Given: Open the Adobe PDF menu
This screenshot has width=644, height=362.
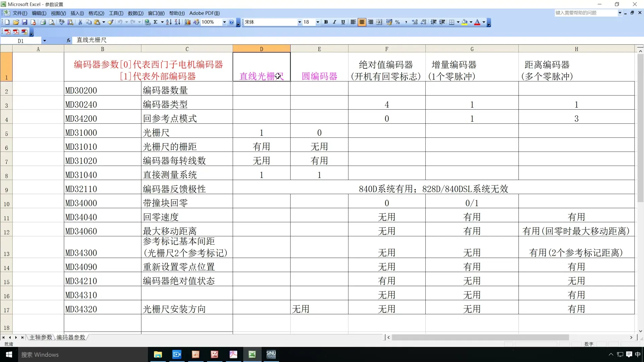Looking at the screenshot, I should [204, 13].
